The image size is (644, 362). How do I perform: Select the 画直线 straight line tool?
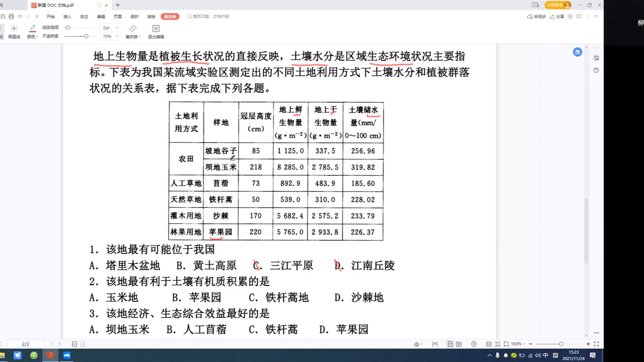(x=14, y=32)
